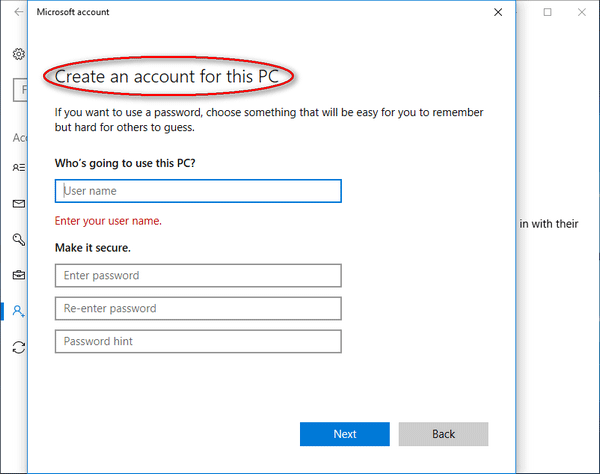Click the Next button
This screenshot has height=474, width=600.
(x=344, y=434)
